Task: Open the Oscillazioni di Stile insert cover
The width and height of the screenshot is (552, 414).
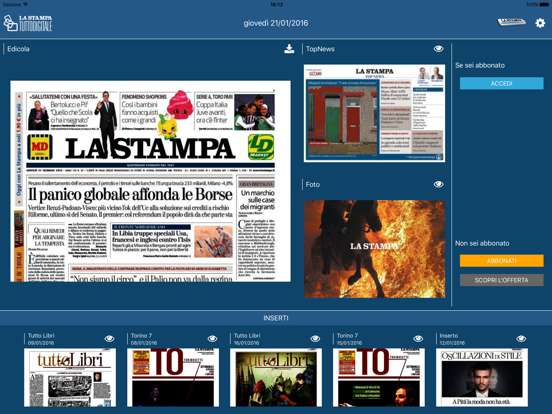Action: [482, 377]
